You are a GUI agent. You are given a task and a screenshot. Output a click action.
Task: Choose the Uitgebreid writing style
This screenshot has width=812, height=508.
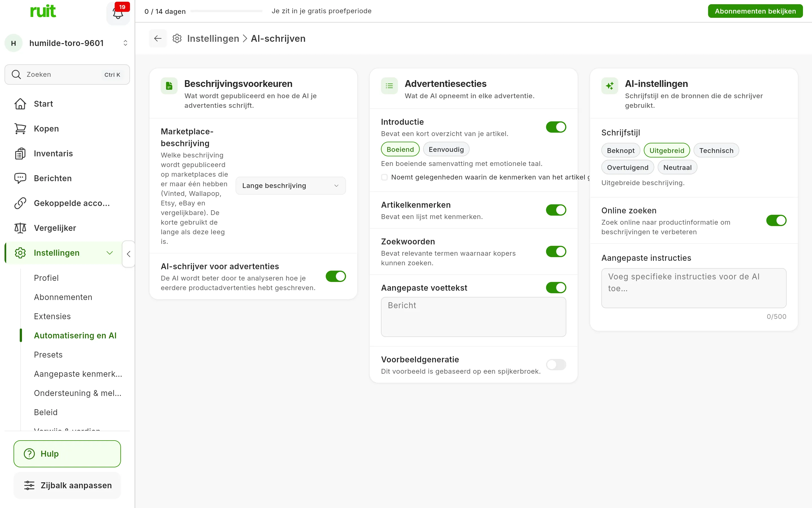click(x=667, y=150)
